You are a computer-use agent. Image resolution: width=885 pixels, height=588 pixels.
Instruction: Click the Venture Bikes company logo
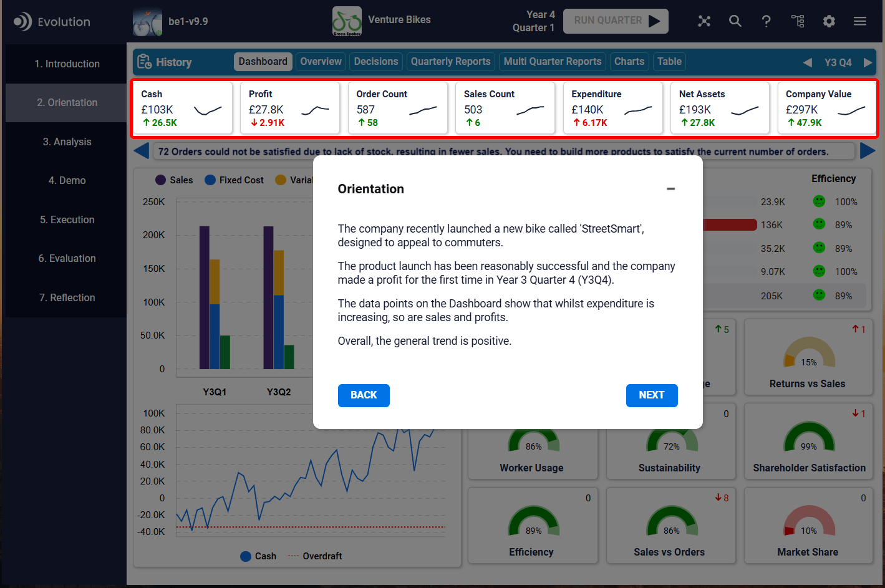pos(347,21)
